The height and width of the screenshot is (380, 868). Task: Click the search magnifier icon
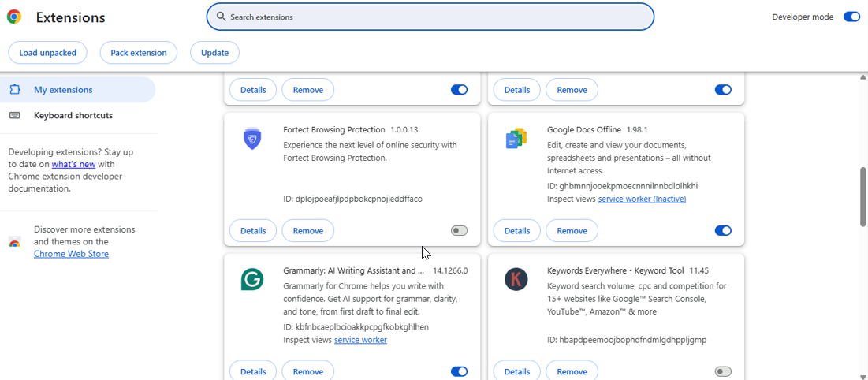(222, 17)
